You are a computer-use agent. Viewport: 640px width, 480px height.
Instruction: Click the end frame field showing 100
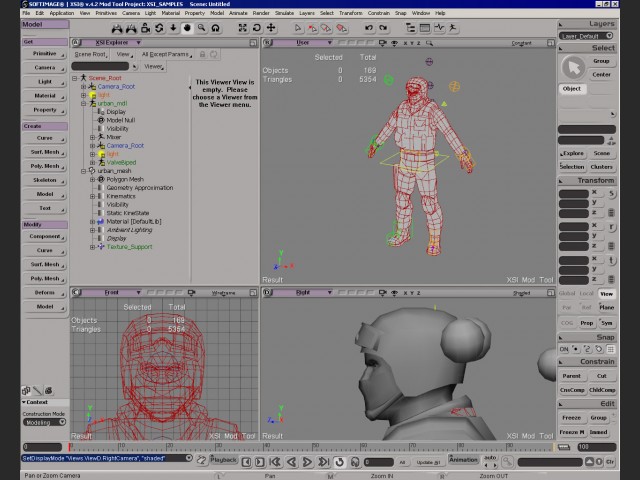pos(596,447)
